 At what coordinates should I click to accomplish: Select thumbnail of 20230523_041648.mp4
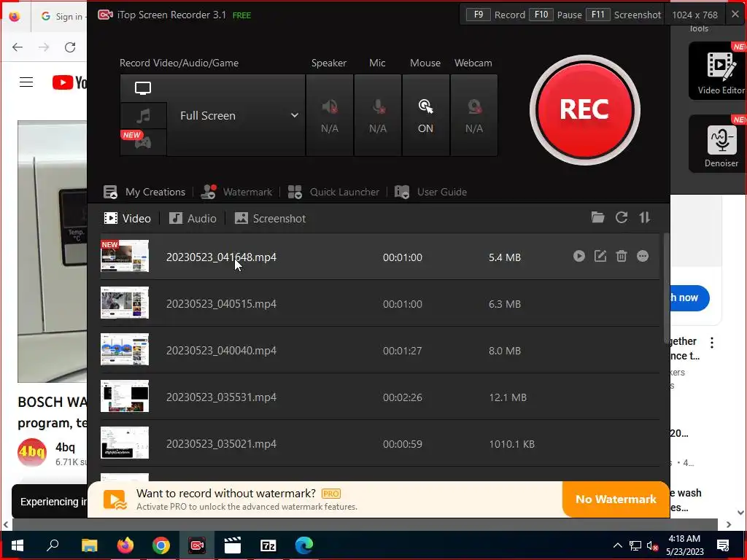click(x=125, y=256)
